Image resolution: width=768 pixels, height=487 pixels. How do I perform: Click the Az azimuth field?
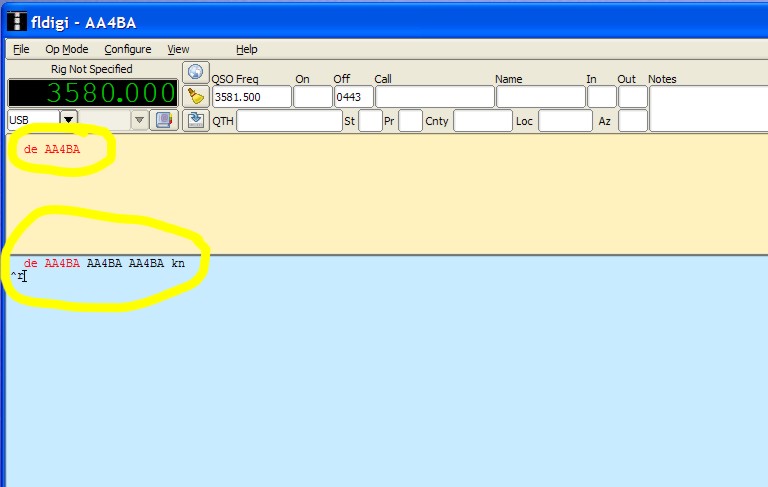pos(633,121)
